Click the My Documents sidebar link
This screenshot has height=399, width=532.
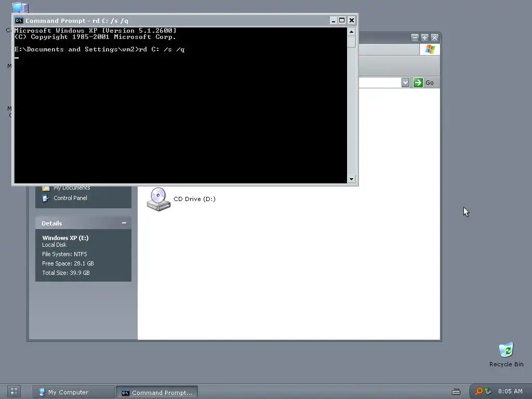tap(72, 188)
